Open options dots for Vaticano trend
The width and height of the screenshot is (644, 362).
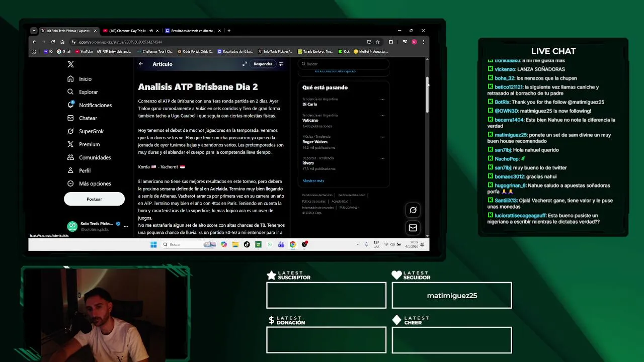[382, 116]
